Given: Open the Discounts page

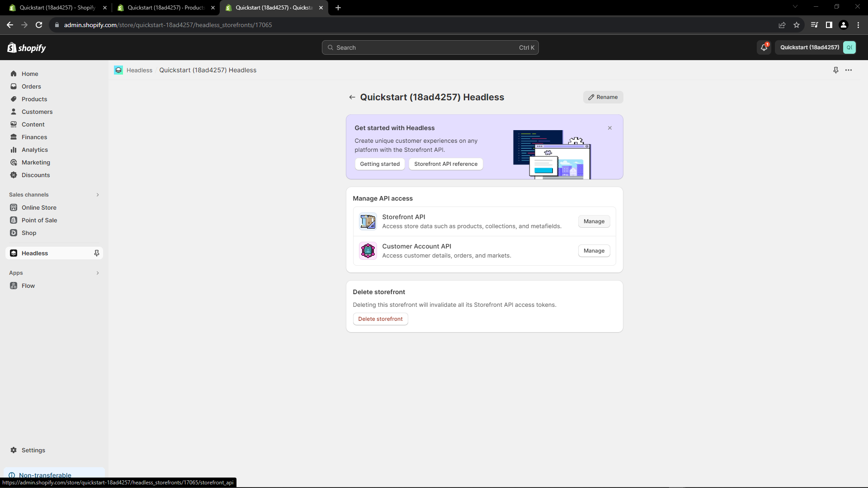Looking at the screenshot, I should [x=35, y=175].
